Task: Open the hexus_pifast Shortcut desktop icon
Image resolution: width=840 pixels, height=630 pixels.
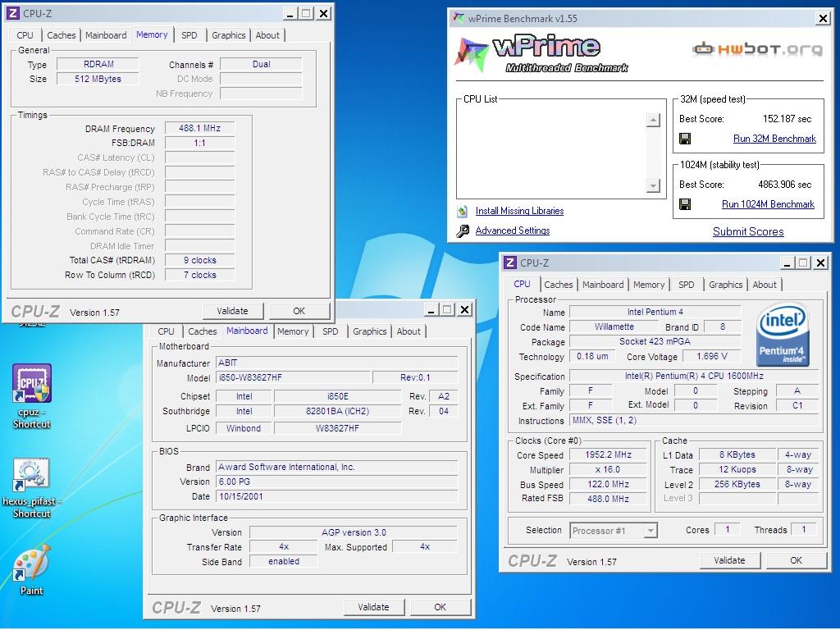Action: [32, 487]
